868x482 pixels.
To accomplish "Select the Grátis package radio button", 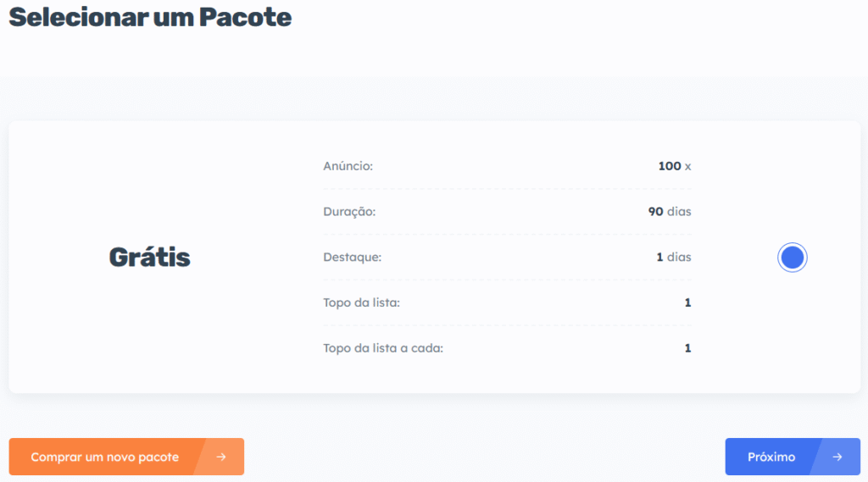I will pyautogui.click(x=792, y=258).
